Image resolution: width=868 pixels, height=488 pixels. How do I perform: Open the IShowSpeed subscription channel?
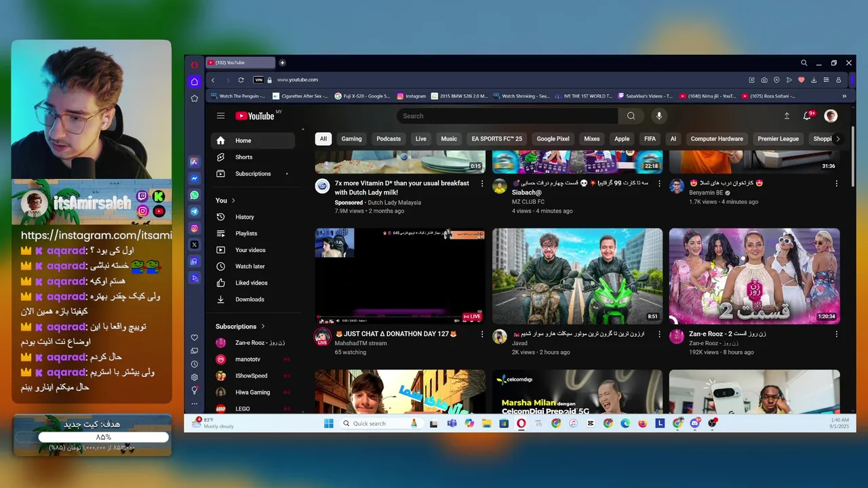(253, 375)
